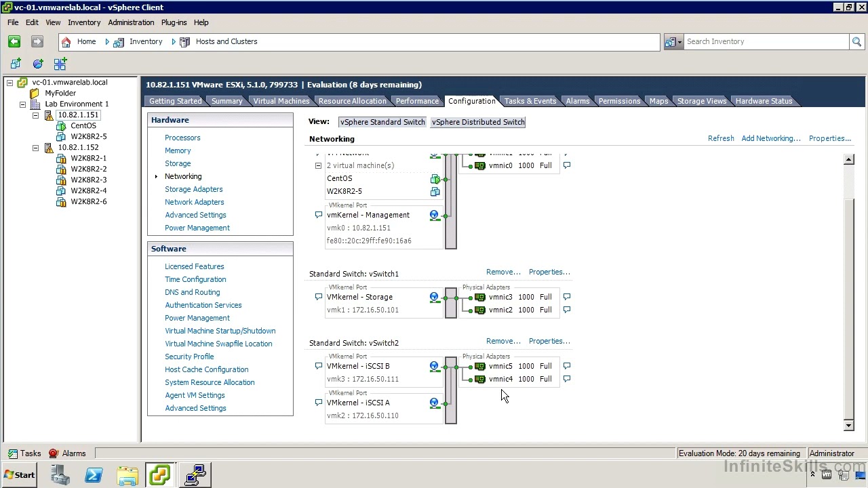Screen dimensions: 868x488
Task: Click Remove... for vSwitch1
Action: [x=503, y=272]
